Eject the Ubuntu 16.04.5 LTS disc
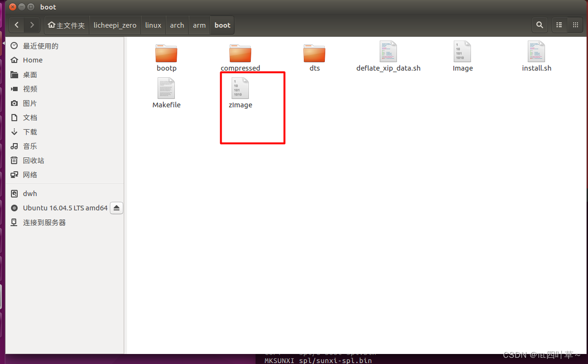 click(117, 208)
